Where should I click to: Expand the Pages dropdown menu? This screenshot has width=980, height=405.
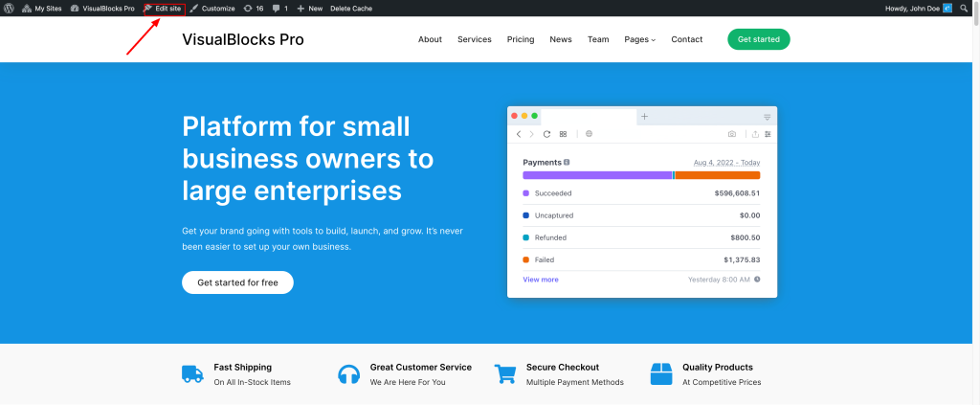(x=640, y=39)
